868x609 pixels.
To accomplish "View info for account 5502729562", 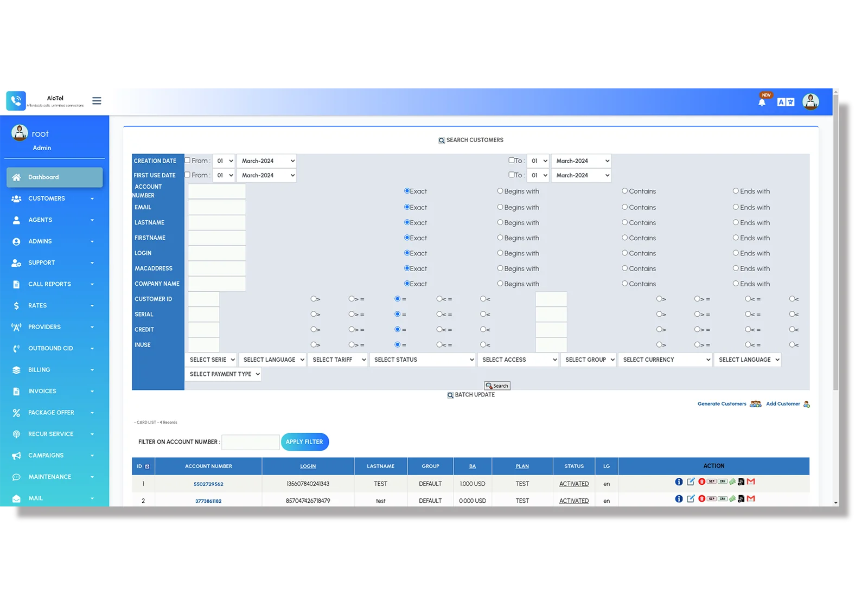I will (679, 482).
